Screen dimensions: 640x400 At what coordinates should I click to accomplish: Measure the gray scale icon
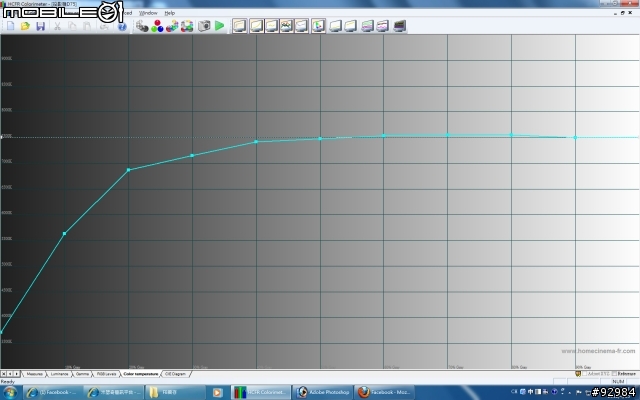pos(142,26)
